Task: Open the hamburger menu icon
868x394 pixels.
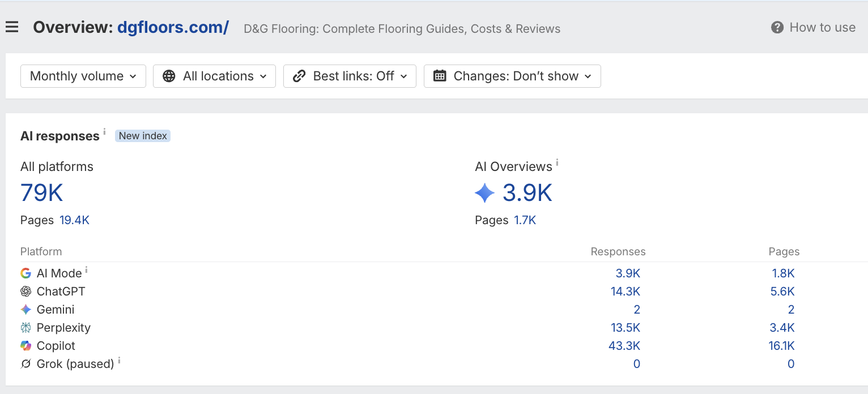Action: pyautogui.click(x=12, y=27)
